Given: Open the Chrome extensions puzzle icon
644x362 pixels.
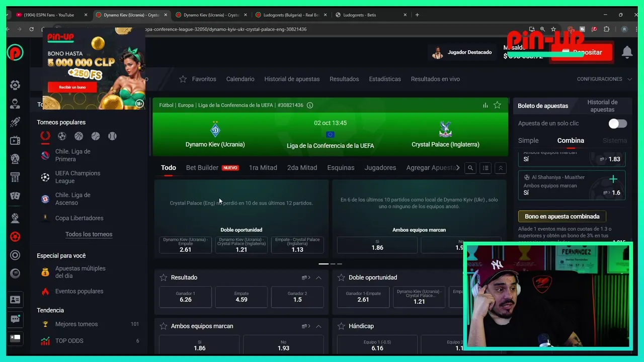Looking at the screenshot, I should (x=606, y=29).
